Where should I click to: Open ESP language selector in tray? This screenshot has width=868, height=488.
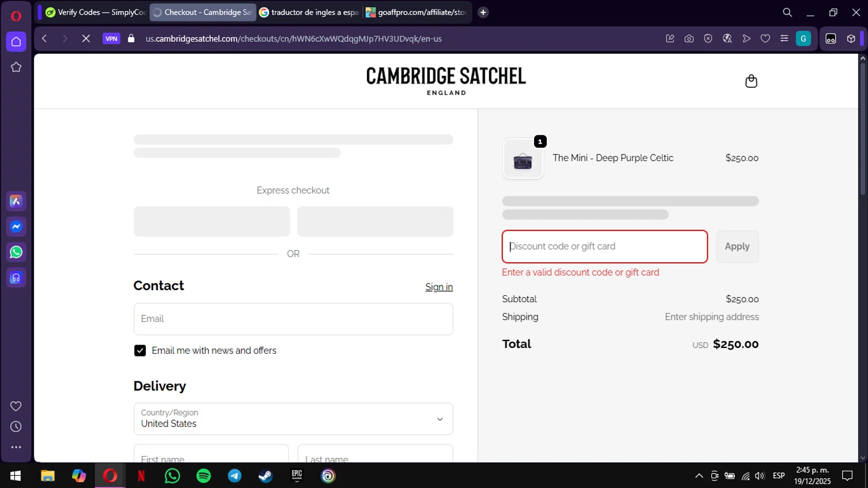click(779, 476)
